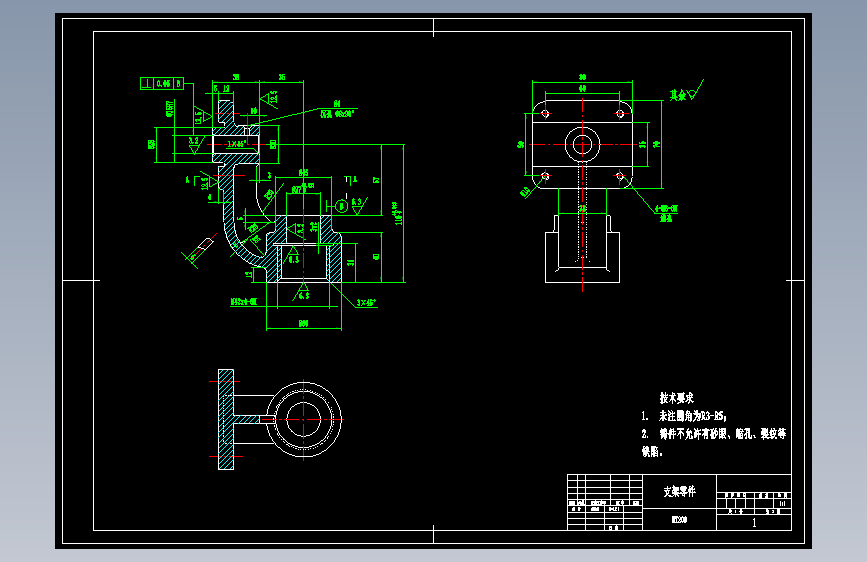Select the note line starting '2. 铸件不允许有砂眼'

713,434
